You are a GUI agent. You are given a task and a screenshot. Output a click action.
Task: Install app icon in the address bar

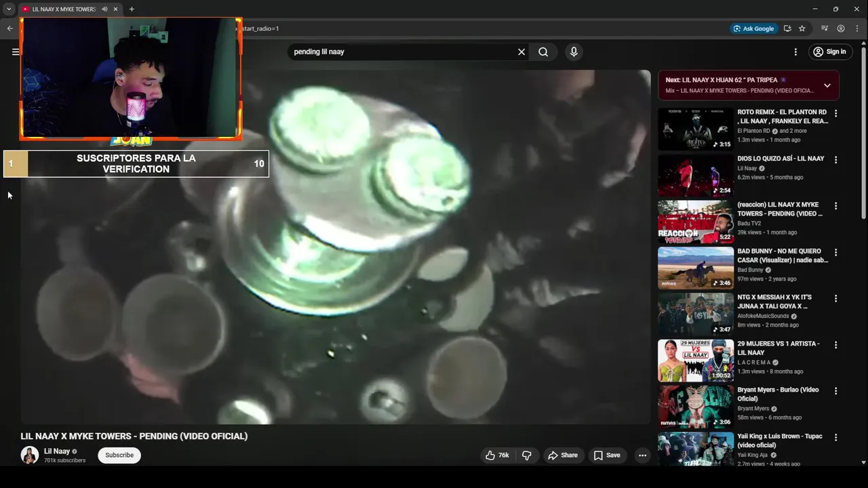tap(787, 28)
